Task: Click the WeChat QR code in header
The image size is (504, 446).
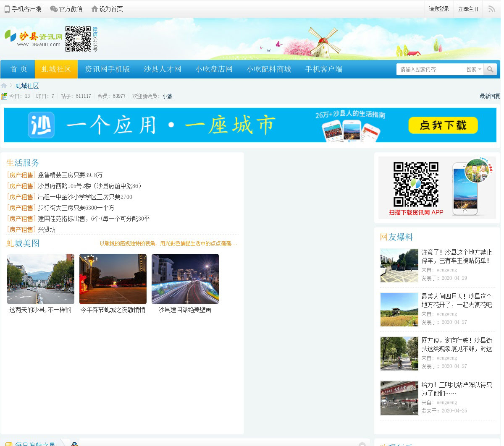Action: tap(78, 39)
